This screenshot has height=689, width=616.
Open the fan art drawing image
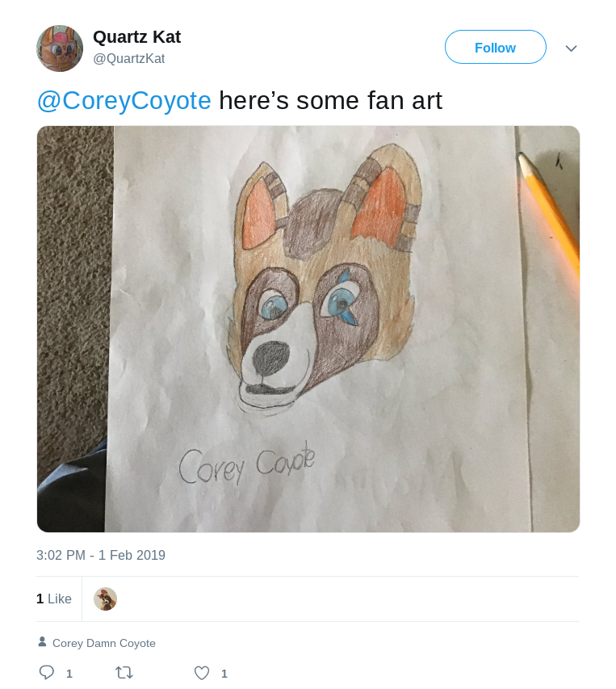tap(308, 329)
